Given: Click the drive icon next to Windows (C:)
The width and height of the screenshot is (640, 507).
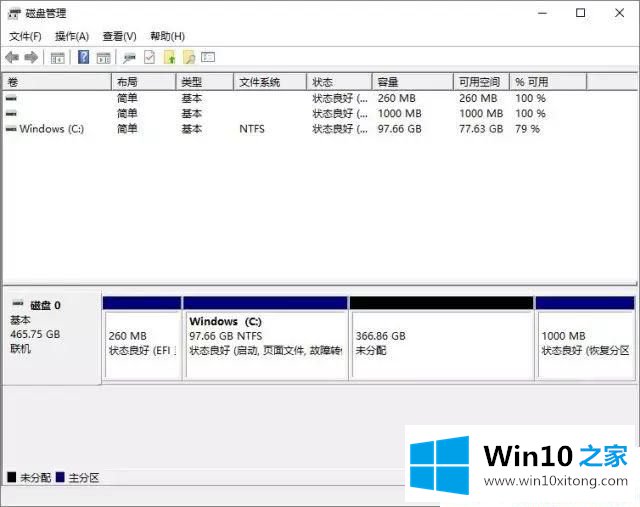Looking at the screenshot, I should point(11,129).
